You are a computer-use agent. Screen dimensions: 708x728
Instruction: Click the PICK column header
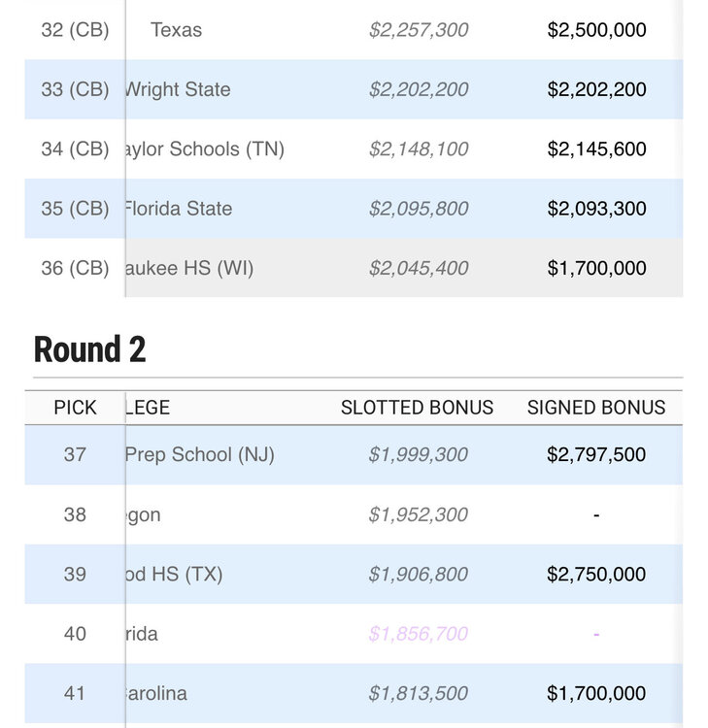pos(75,408)
